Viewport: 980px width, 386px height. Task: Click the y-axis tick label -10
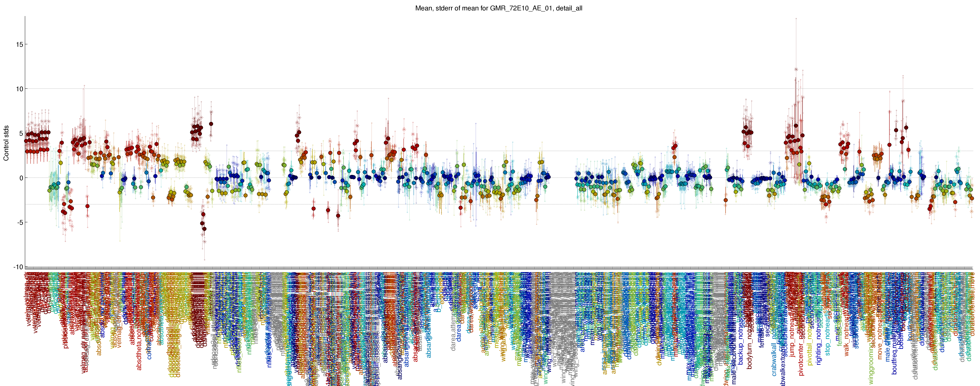[18, 267]
